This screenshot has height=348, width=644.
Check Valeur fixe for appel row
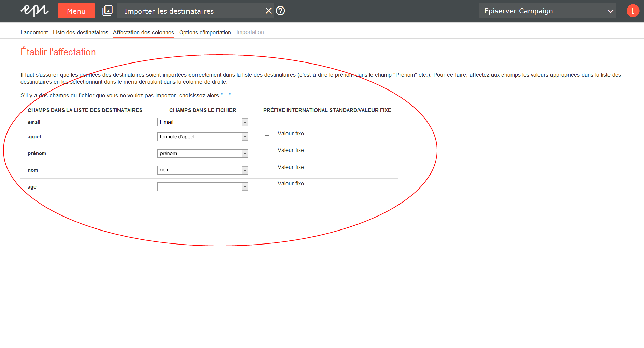tap(267, 134)
